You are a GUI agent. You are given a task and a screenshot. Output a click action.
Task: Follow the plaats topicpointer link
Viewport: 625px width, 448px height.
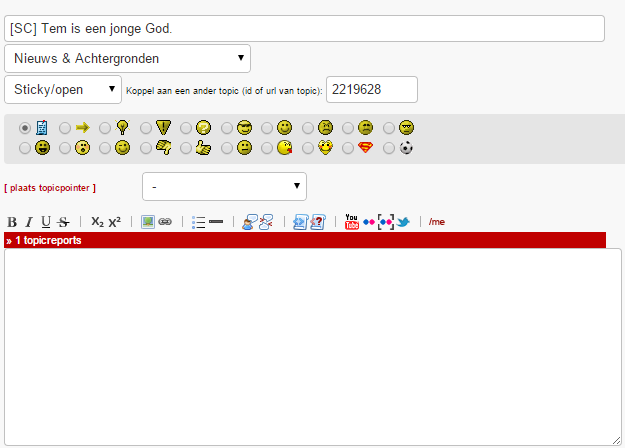point(50,188)
